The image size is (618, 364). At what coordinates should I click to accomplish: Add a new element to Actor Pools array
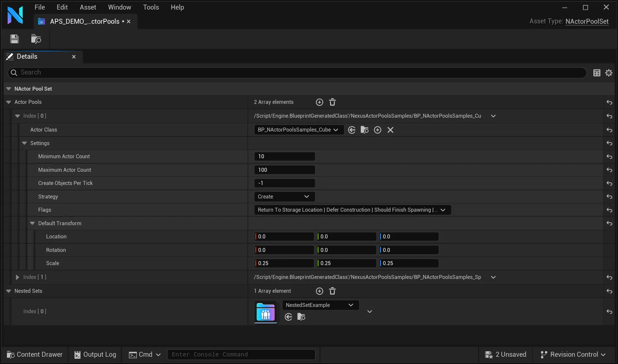tap(319, 102)
